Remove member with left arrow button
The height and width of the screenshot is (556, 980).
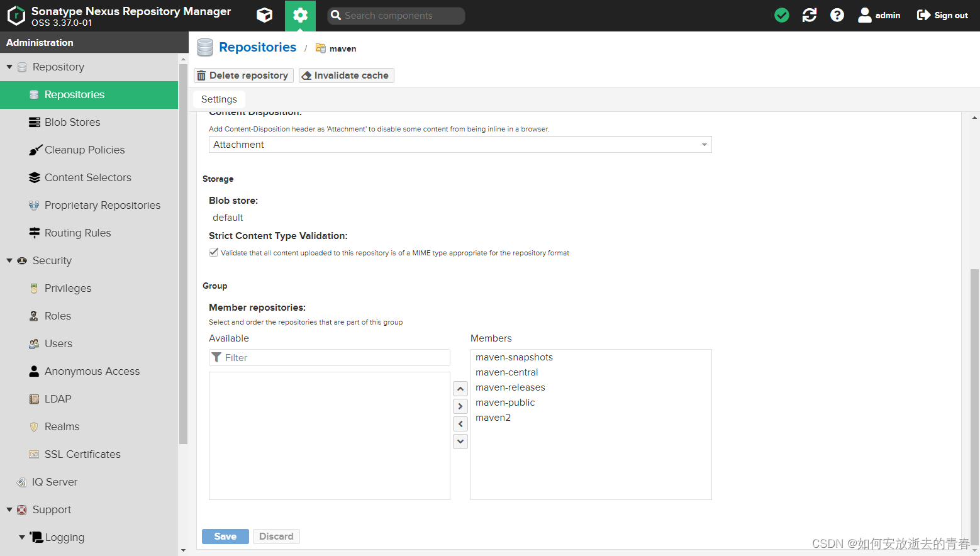(x=460, y=424)
